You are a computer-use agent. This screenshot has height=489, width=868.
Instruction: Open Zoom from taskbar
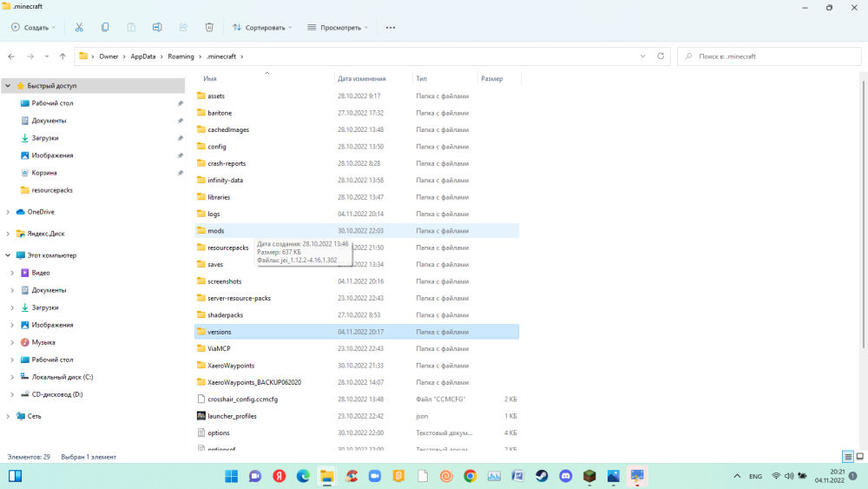(x=375, y=476)
